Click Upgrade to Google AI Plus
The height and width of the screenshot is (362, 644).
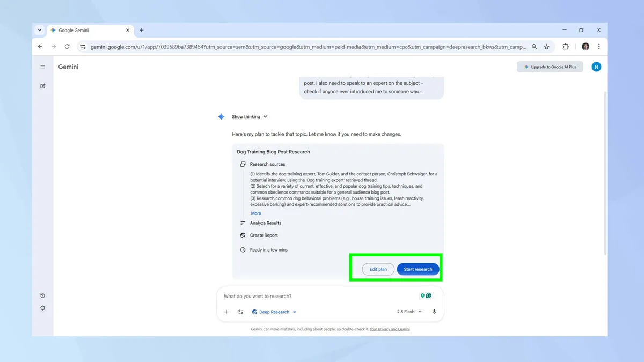point(550,67)
